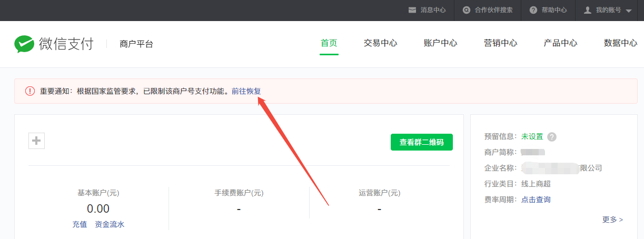Click the 企业名称 label

(x=499, y=168)
